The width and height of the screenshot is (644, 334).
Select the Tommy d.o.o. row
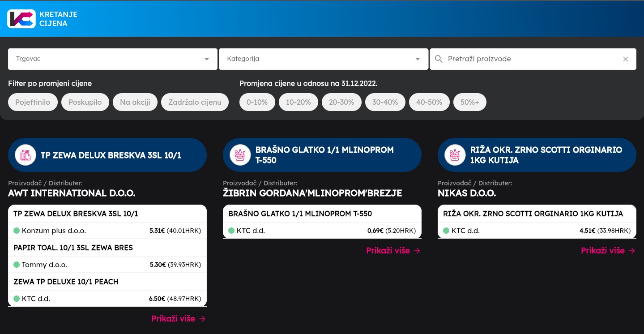[x=107, y=265]
